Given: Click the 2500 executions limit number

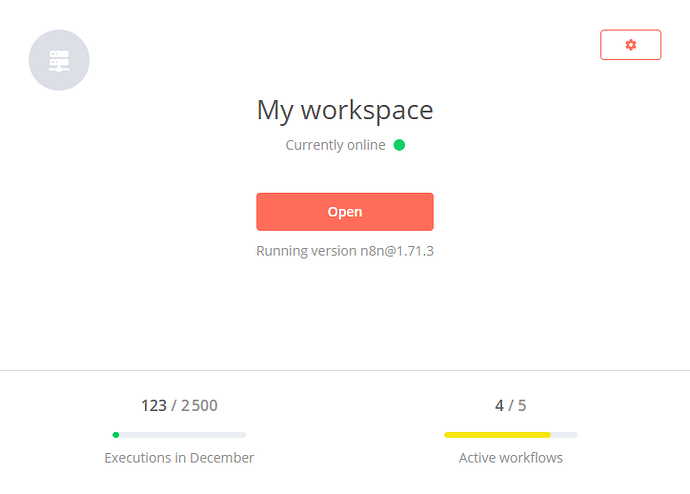Looking at the screenshot, I should 199,405.
